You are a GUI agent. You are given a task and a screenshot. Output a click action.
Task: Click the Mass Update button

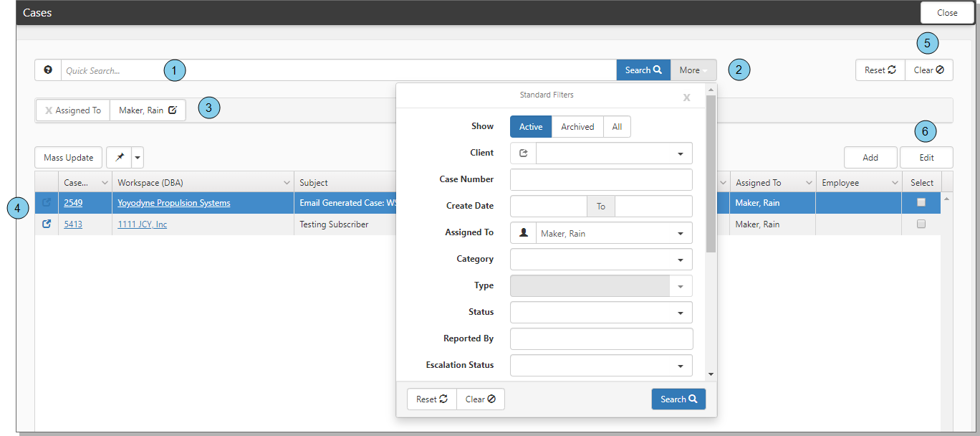pyautogui.click(x=69, y=158)
